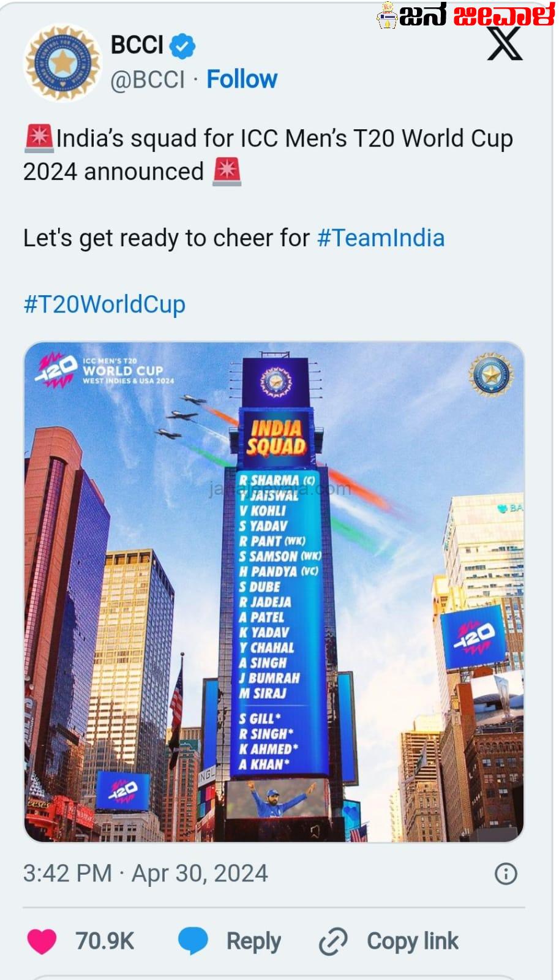Open the X logo icon
This screenshot has width=559, height=980.
coord(505,43)
